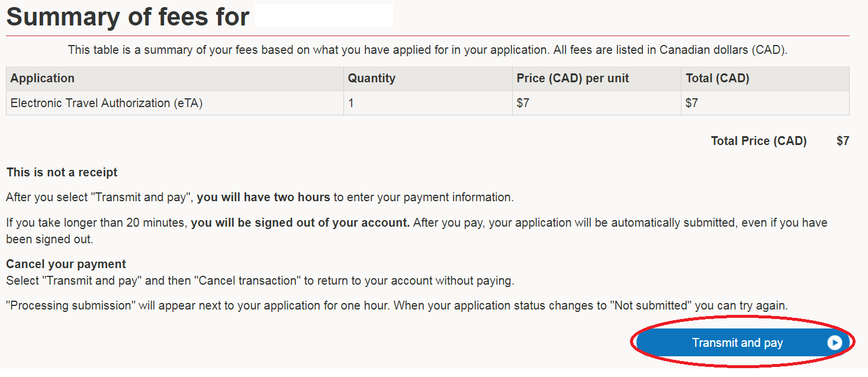Click the quantity value 1 cell
The height and width of the screenshot is (377, 868).
(428, 103)
